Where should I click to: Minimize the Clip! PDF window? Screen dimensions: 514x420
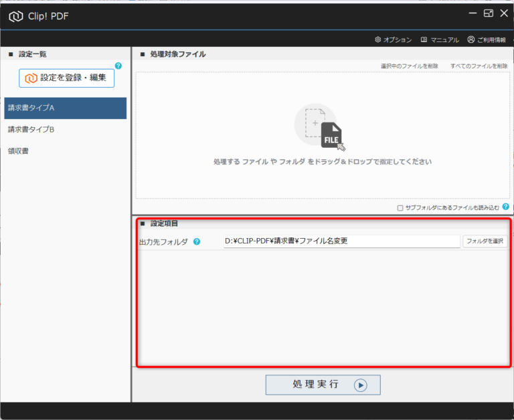473,13
